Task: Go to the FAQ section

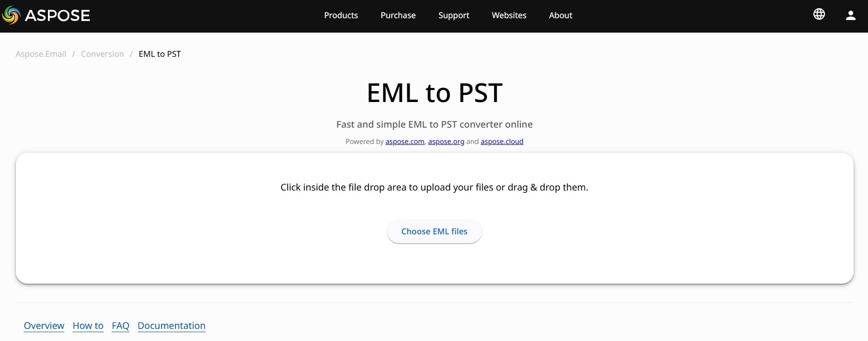Action: coord(121,326)
